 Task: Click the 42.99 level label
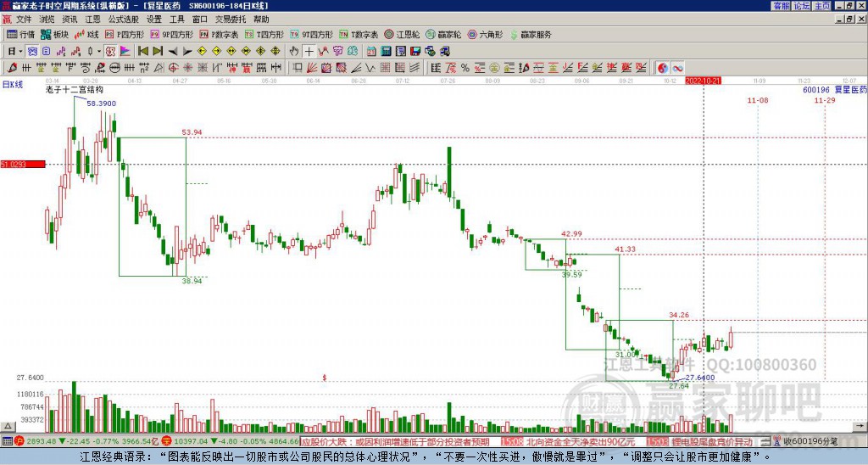point(571,234)
